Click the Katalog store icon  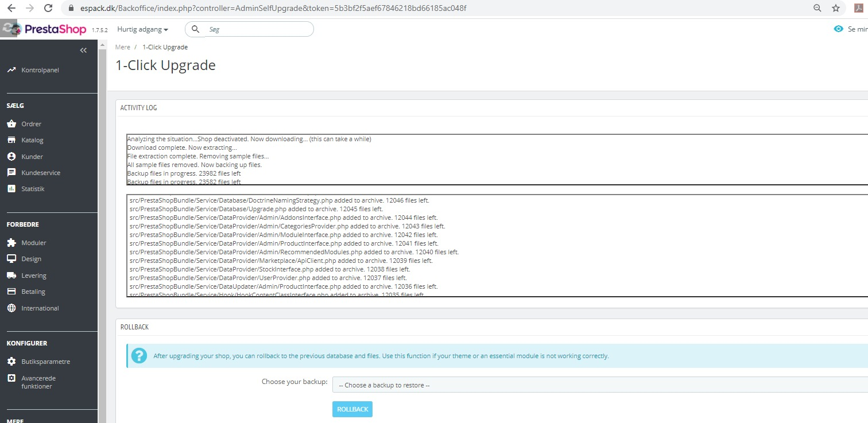click(x=11, y=140)
